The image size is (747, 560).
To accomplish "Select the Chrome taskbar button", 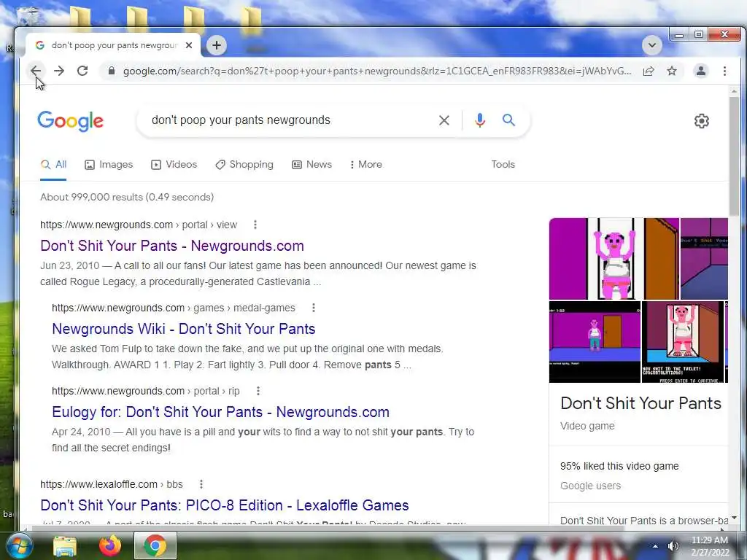I will [x=155, y=545].
